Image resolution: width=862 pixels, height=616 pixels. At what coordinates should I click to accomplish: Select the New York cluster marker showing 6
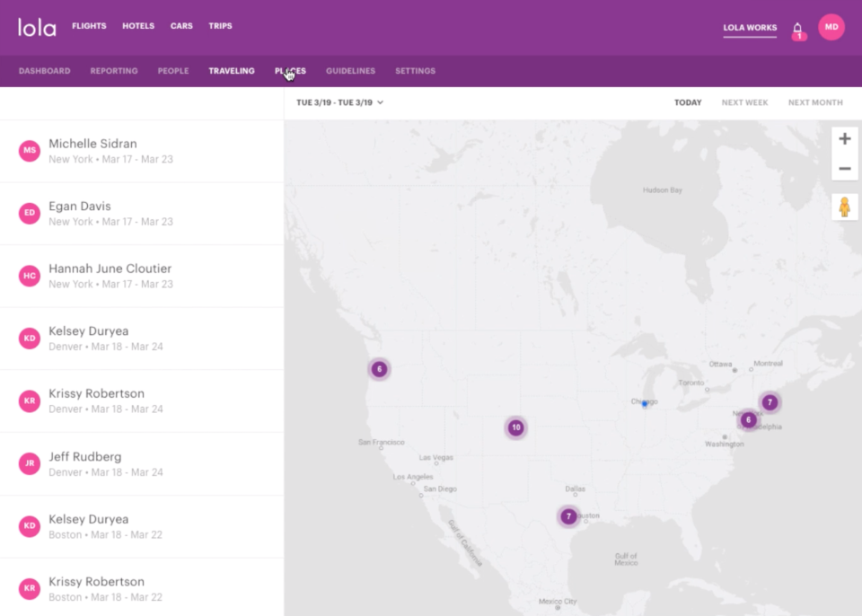(748, 419)
